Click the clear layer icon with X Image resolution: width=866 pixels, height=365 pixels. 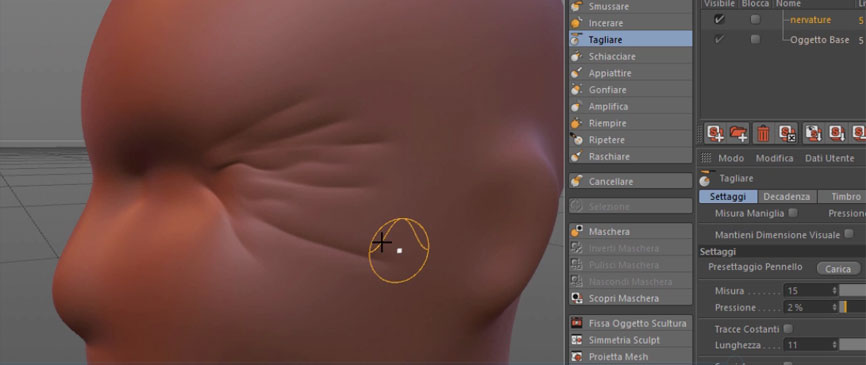click(x=787, y=133)
